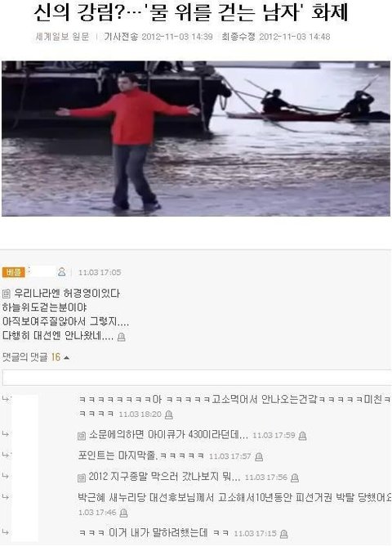The height and width of the screenshot is (547, 392).
Task: Click report icon below the 박근혜 새누리당 reply
Action: tap(123, 513)
